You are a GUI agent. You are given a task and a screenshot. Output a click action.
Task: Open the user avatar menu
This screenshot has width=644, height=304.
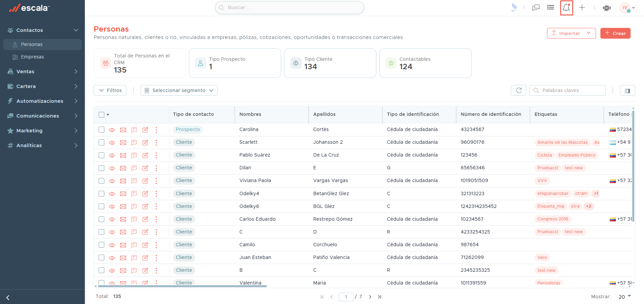(627, 8)
